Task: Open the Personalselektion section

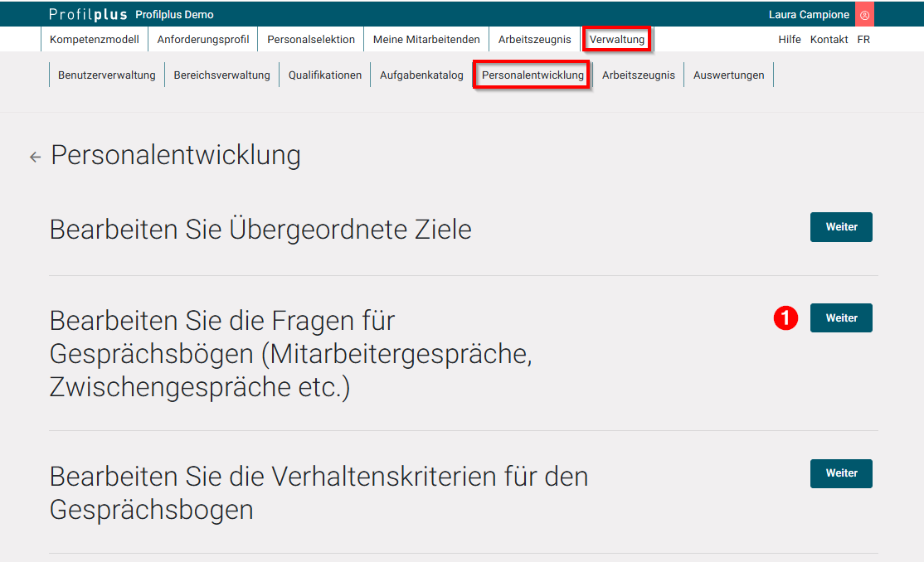Action: pos(310,39)
